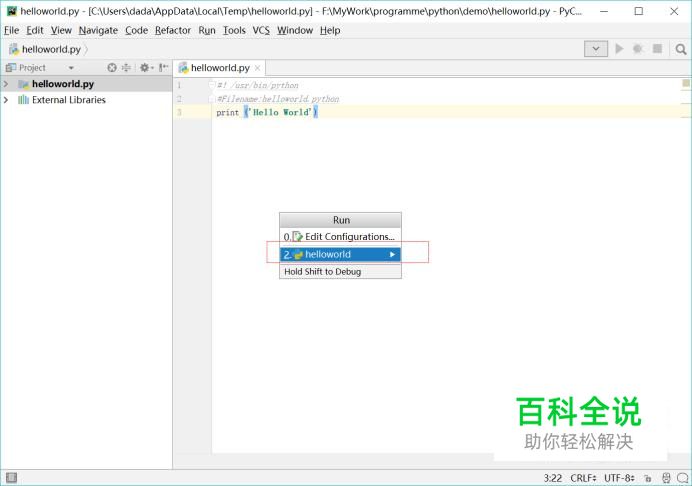Expand helloworld submenu arrow in Run popup

pyautogui.click(x=392, y=254)
